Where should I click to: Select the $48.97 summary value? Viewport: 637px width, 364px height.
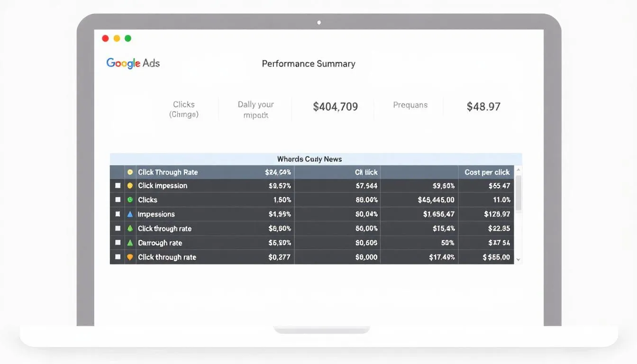[483, 107]
